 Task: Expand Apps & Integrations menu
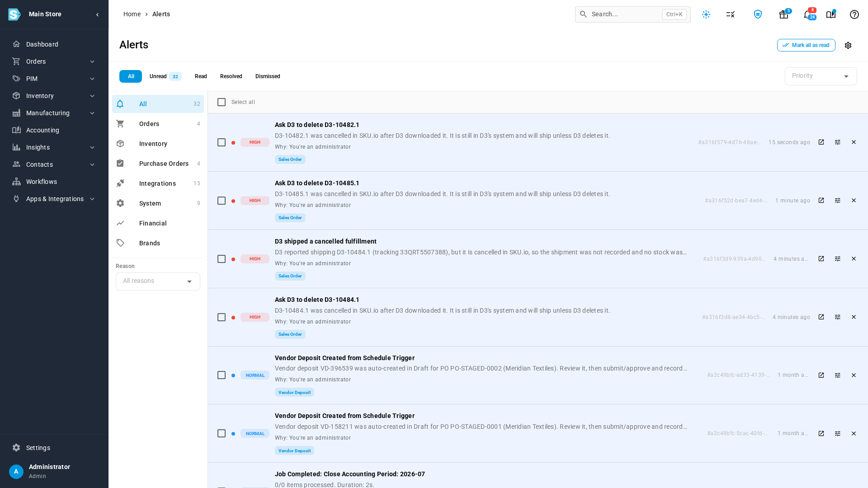[54, 199]
